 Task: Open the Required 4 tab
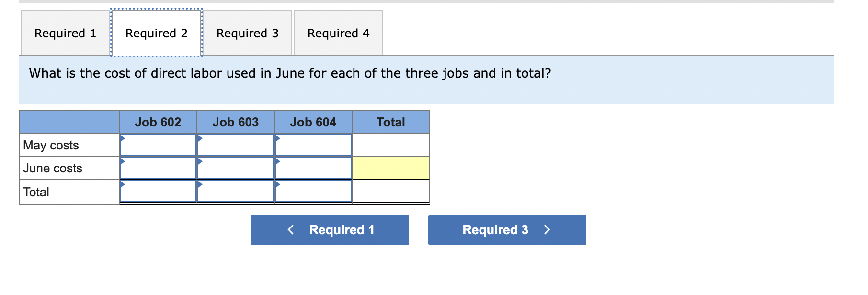pyautogui.click(x=339, y=33)
